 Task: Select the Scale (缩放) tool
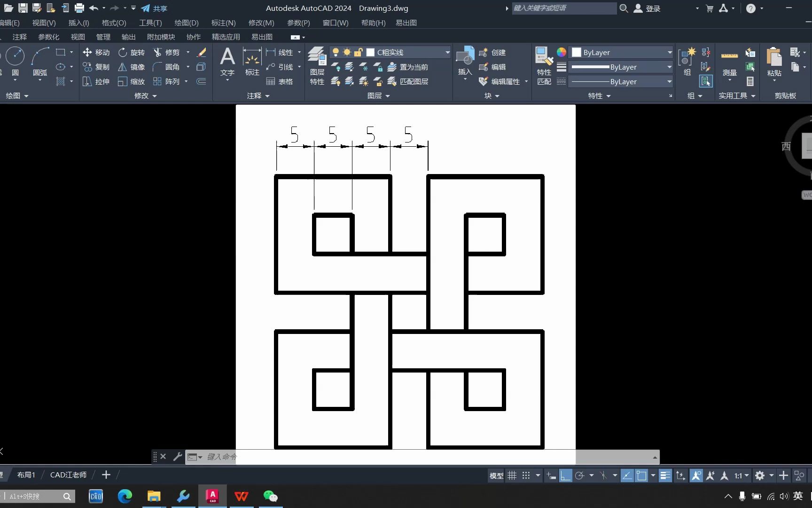[x=132, y=81]
